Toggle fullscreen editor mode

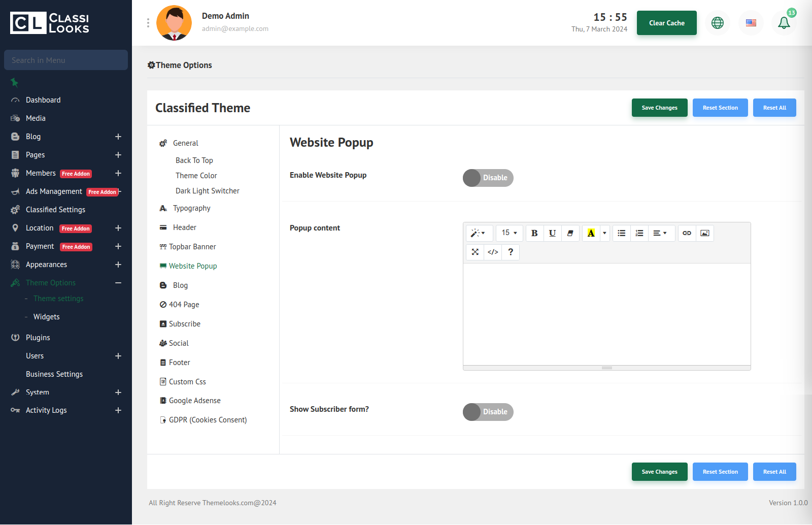pos(475,252)
